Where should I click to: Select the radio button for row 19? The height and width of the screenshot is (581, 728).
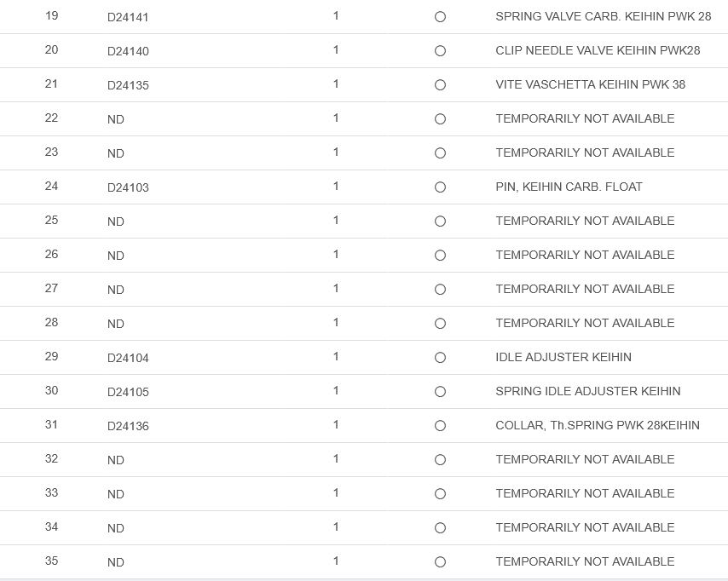[440, 17]
